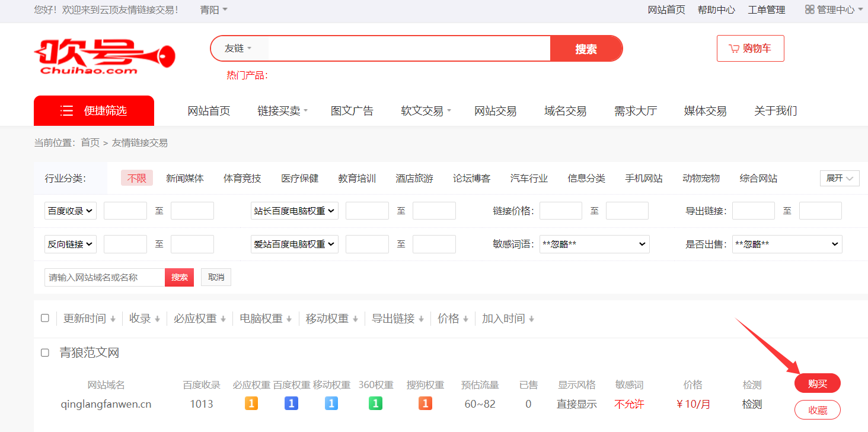Screen dimensions: 868x432
Task: Go to 网站首页 in main nav bar
Action: pyautogui.click(x=209, y=111)
